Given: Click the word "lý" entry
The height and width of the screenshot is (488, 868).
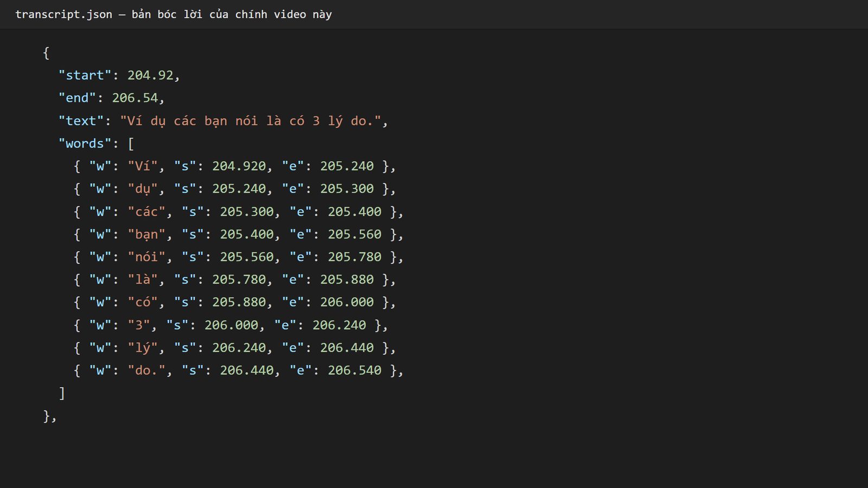Looking at the screenshot, I should [143, 348].
